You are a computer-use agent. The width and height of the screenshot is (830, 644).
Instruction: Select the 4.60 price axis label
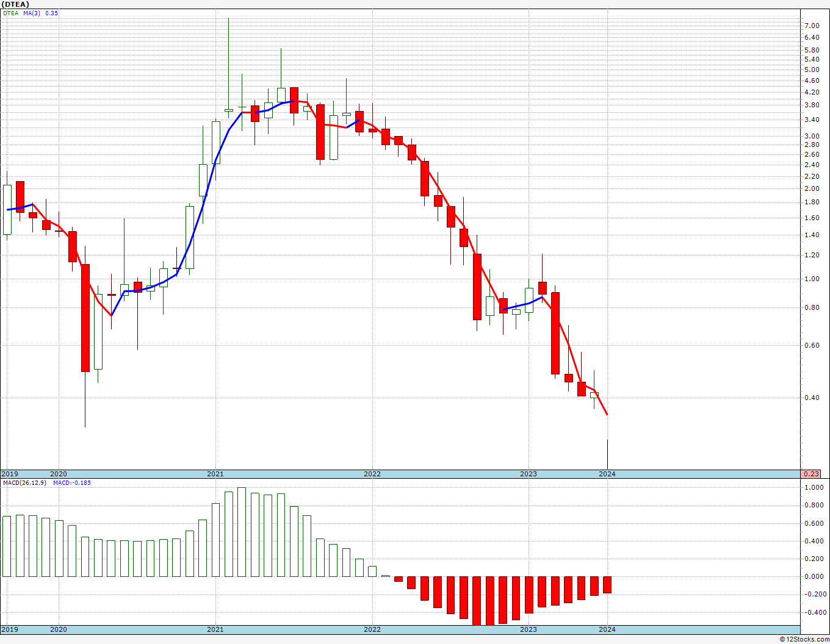pos(812,80)
